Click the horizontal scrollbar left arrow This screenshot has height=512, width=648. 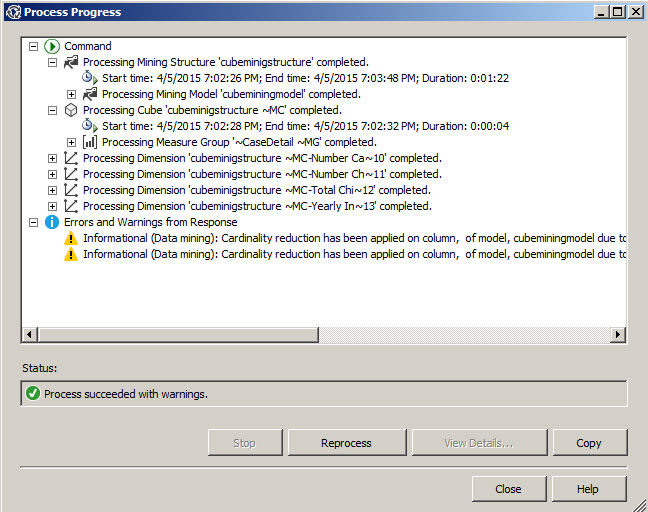[29, 334]
